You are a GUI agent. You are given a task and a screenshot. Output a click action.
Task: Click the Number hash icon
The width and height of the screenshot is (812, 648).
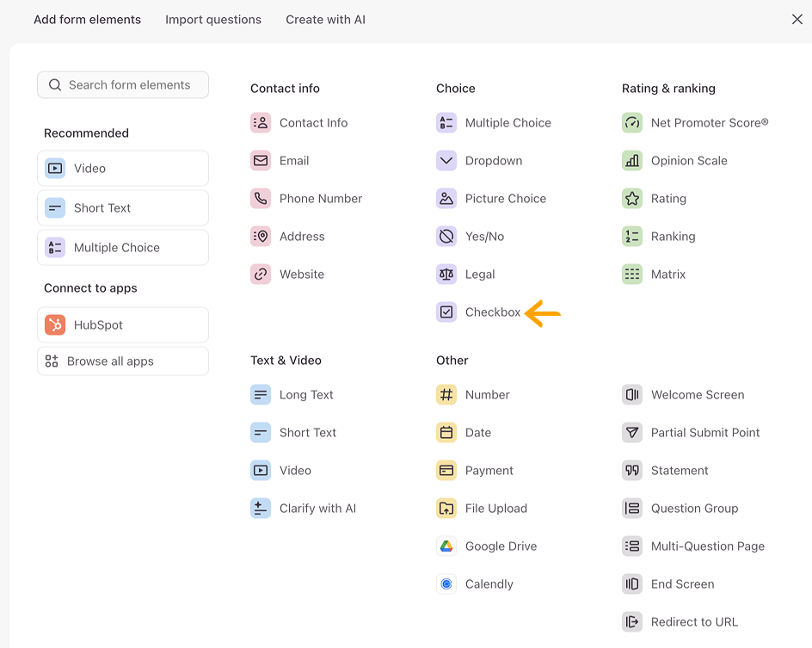[446, 395]
